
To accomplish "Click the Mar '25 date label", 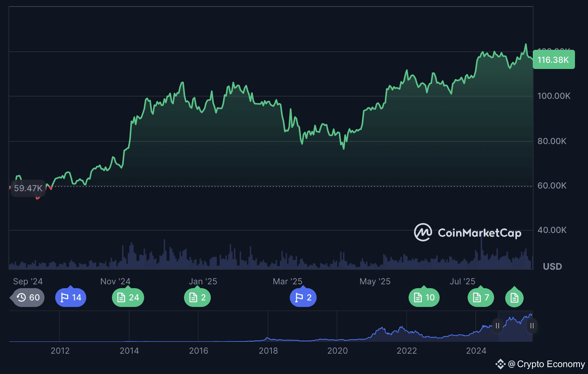I will tap(287, 281).
